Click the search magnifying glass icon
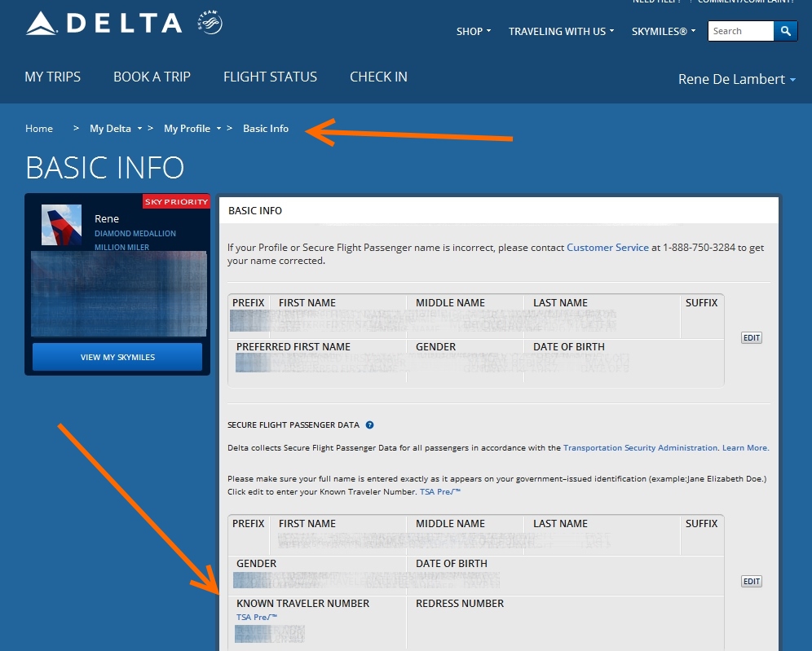This screenshot has height=651, width=812. (x=784, y=31)
